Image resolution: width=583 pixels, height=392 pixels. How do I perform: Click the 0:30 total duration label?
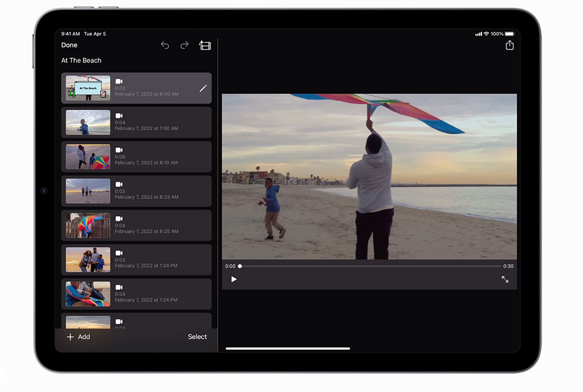[x=508, y=266]
